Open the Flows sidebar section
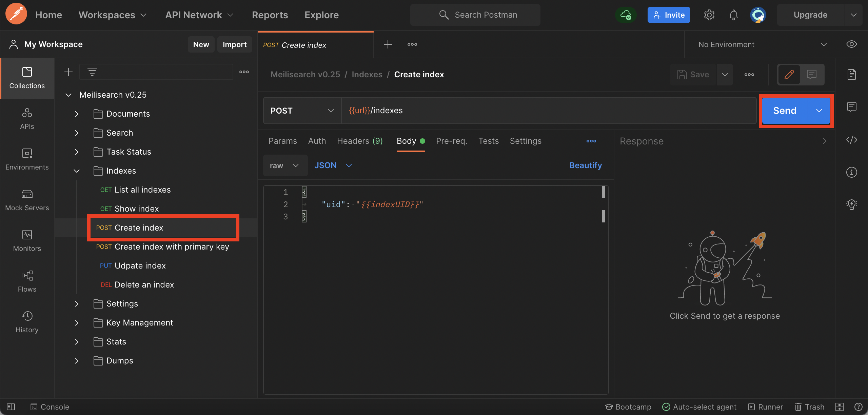This screenshot has height=415, width=868. [27, 281]
